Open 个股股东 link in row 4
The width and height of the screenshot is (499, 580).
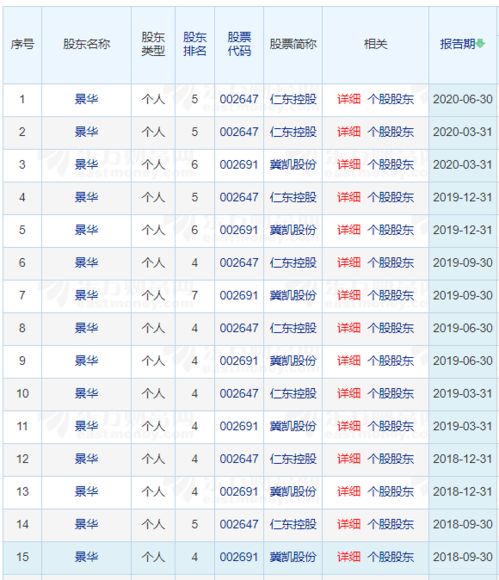click(x=391, y=197)
